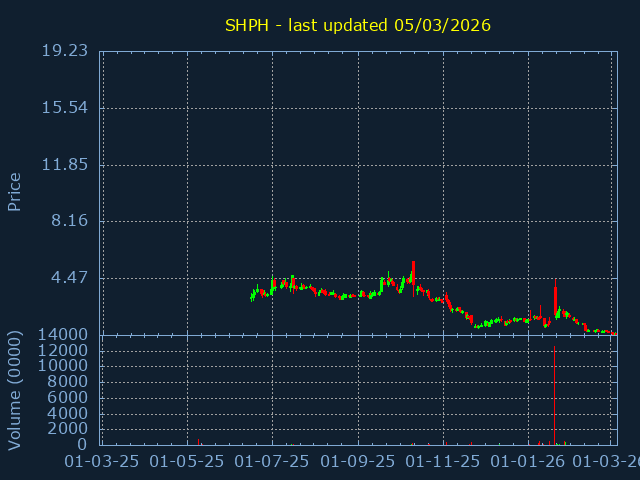Click the 01-07-25 date label
This screenshot has height=480, width=640.
coord(272,461)
